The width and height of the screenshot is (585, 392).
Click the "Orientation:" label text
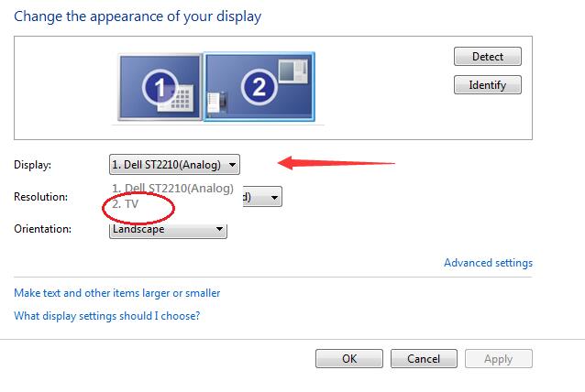point(43,229)
